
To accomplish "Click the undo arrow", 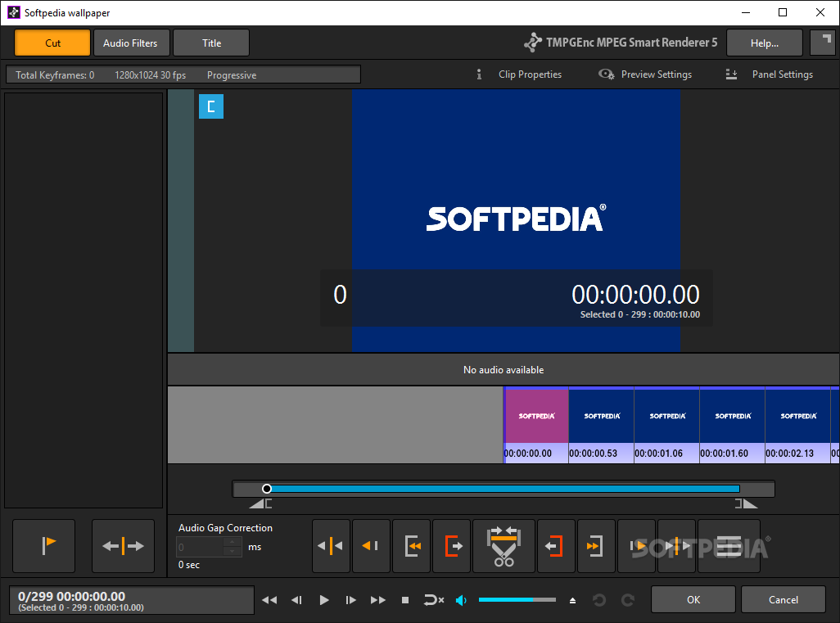I will (x=599, y=600).
